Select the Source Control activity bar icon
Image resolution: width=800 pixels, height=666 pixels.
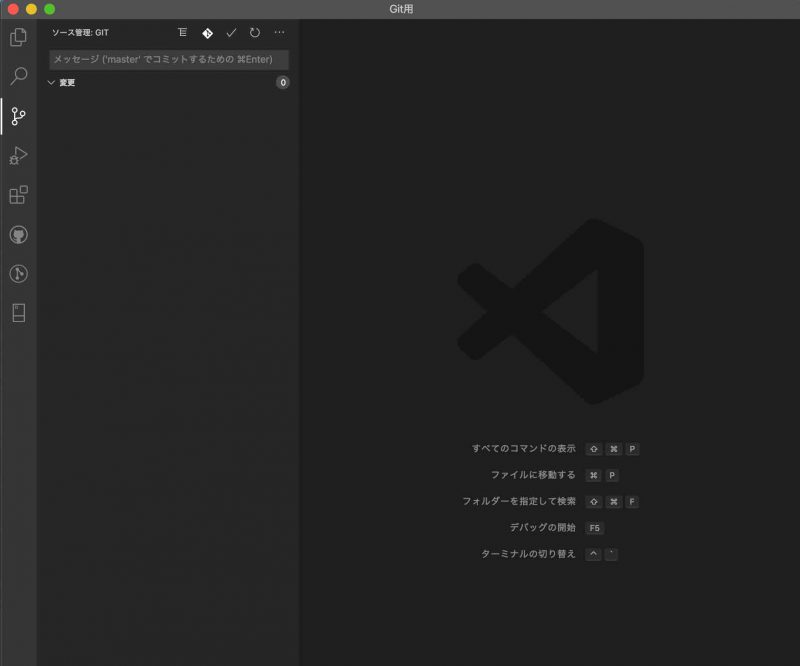click(x=18, y=116)
